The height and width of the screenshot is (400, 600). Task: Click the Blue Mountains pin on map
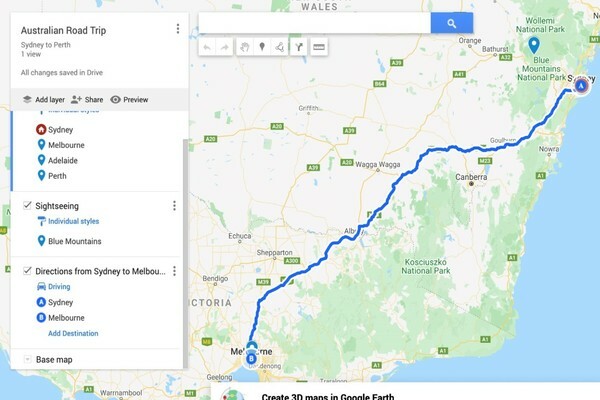[x=534, y=45]
